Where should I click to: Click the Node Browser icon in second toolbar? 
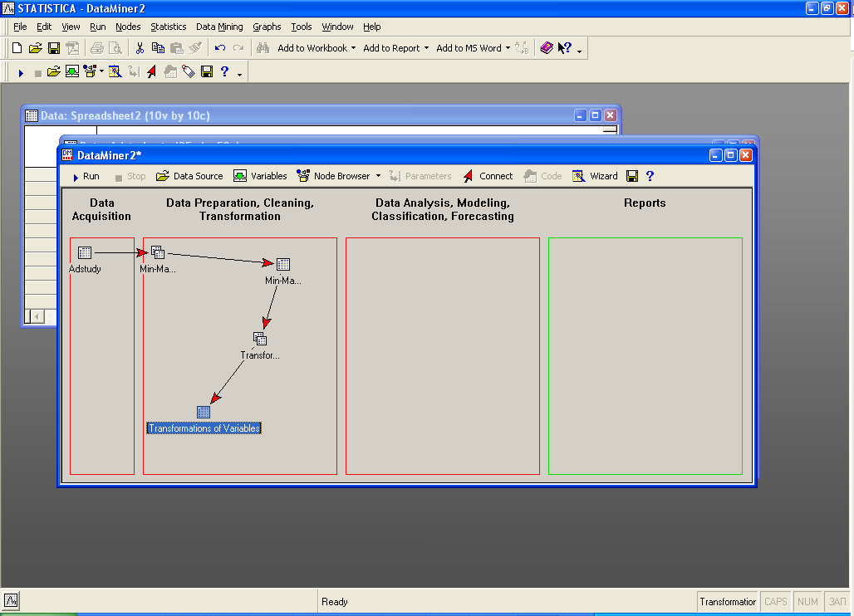tap(90, 72)
